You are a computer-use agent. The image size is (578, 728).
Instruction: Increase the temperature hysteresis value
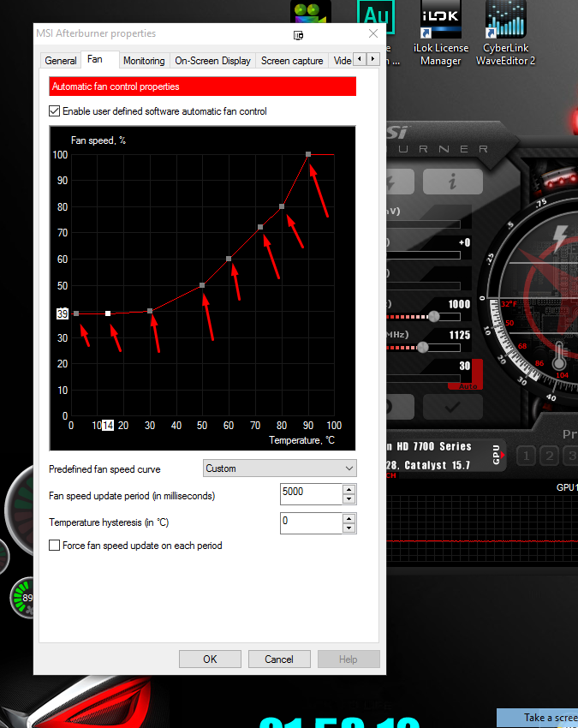point(349,518)
